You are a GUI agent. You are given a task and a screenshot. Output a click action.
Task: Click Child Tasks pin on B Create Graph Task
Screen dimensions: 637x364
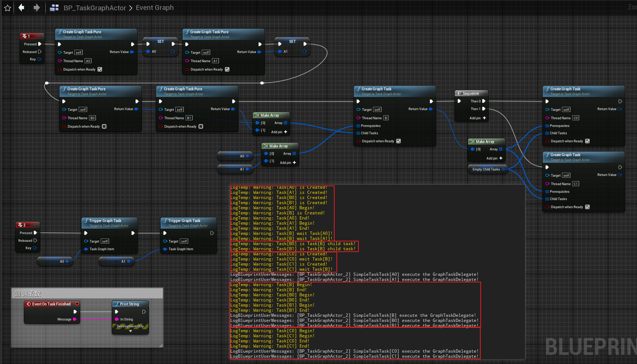click(358, 133)
